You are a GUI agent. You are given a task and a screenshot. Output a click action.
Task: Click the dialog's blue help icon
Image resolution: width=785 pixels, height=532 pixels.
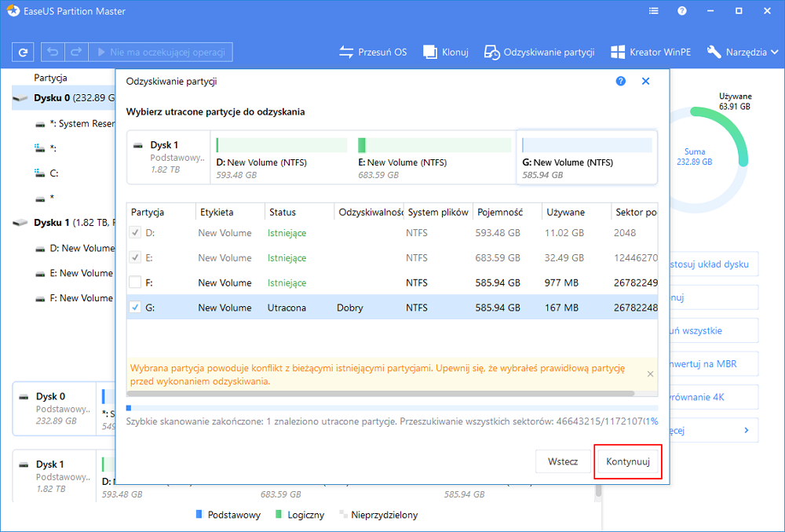pos(621,81)
